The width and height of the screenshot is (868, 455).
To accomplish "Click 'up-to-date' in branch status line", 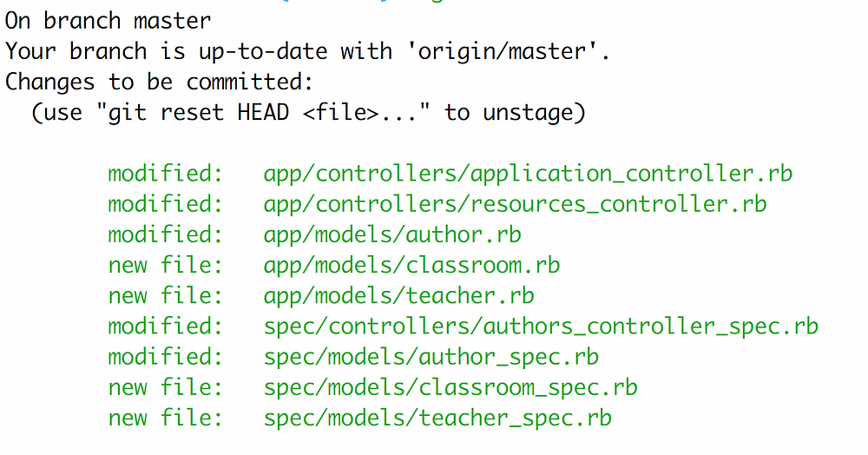I will [x=263, y=51].
